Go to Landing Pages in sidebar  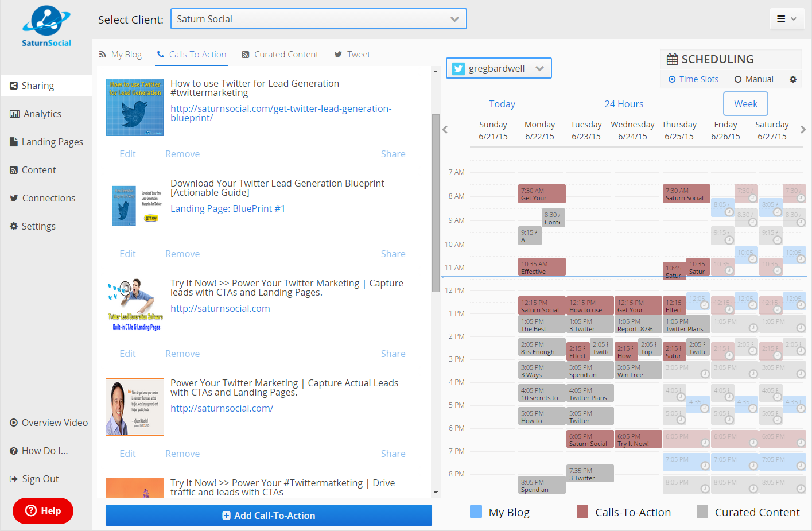coord(46,142)
